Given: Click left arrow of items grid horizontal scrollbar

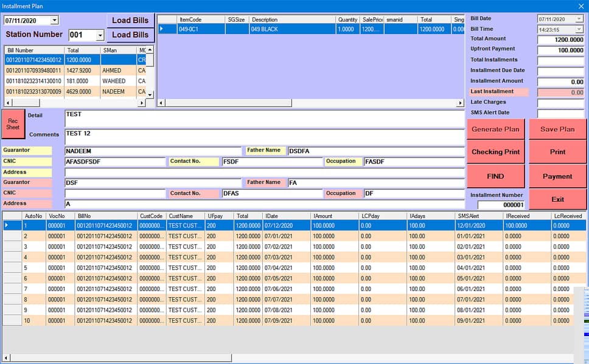Looking at the screenshot, I should (161, 103).
